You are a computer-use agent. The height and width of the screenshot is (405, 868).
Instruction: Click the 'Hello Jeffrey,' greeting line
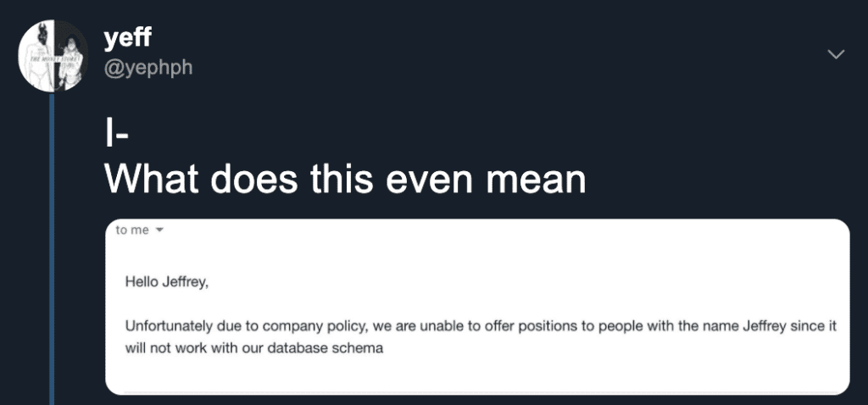167,282
